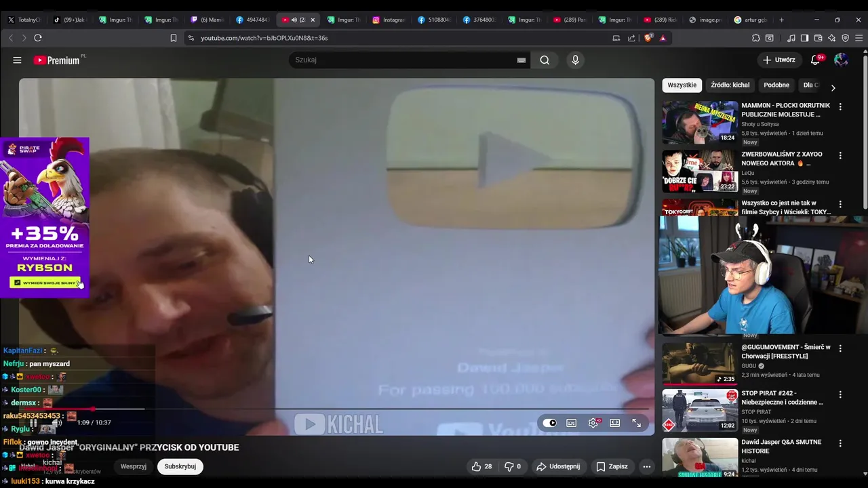Share this page via address bar share icon
The height and width of the screenshot is (488, 868).
coord(632,38)
